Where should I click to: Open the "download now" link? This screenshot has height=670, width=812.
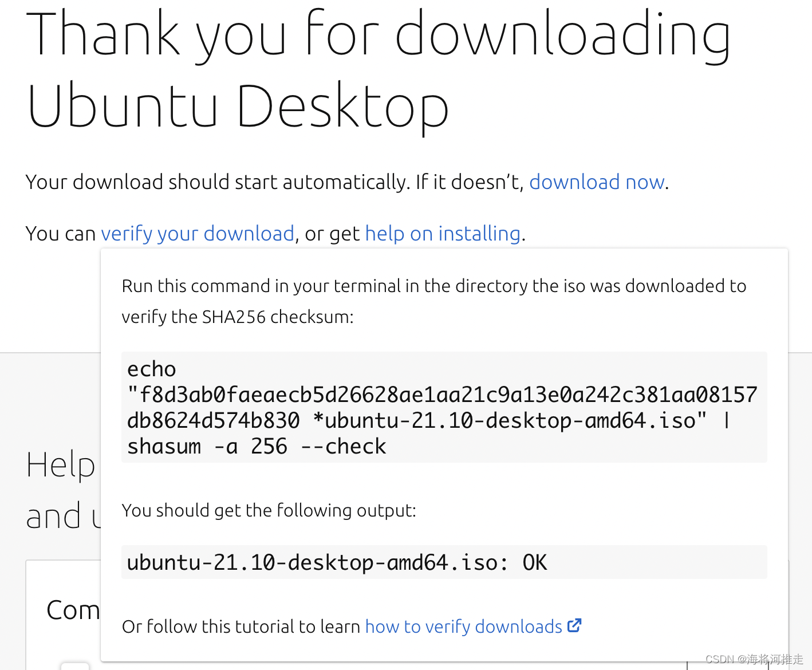tap(596, 182)
